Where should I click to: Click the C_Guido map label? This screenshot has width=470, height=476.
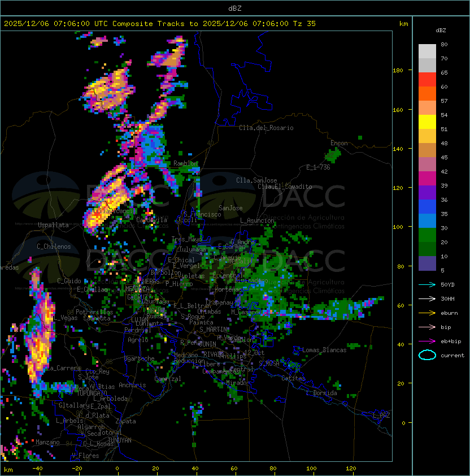coord(69,281)
